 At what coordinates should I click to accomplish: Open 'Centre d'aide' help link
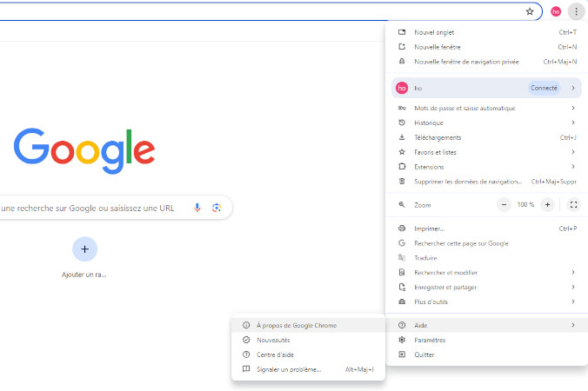[x=309, y=355]
